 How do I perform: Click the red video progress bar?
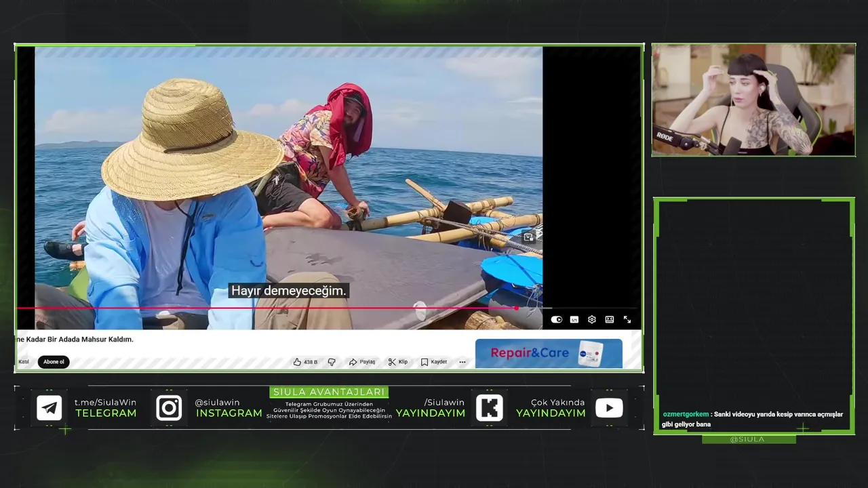(266, 308)
